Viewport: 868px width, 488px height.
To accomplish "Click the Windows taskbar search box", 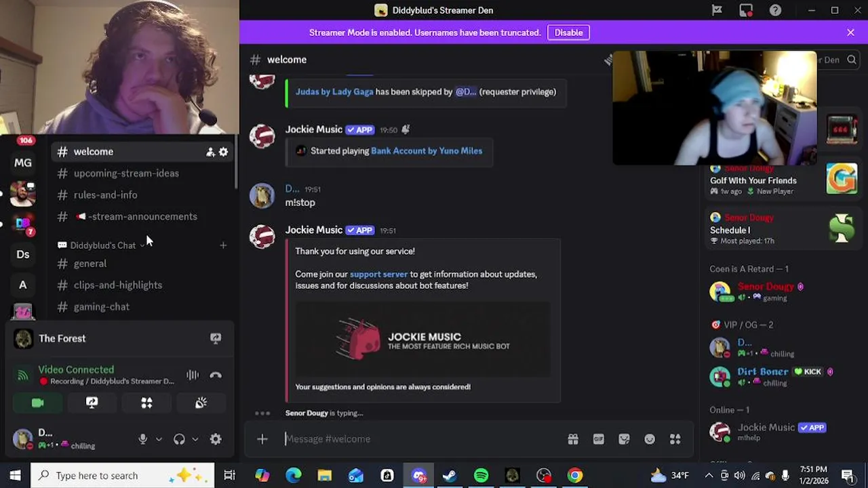I will (x=123, y=475).
